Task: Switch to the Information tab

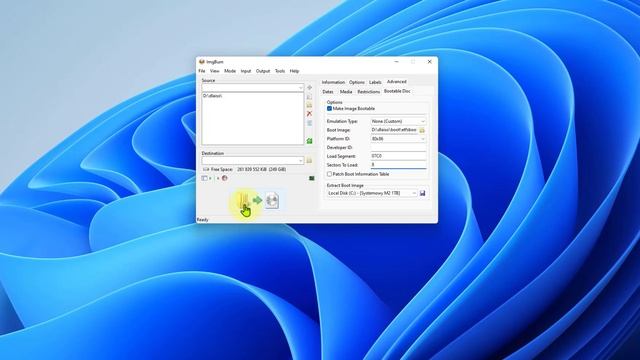Action: [333, 82]
